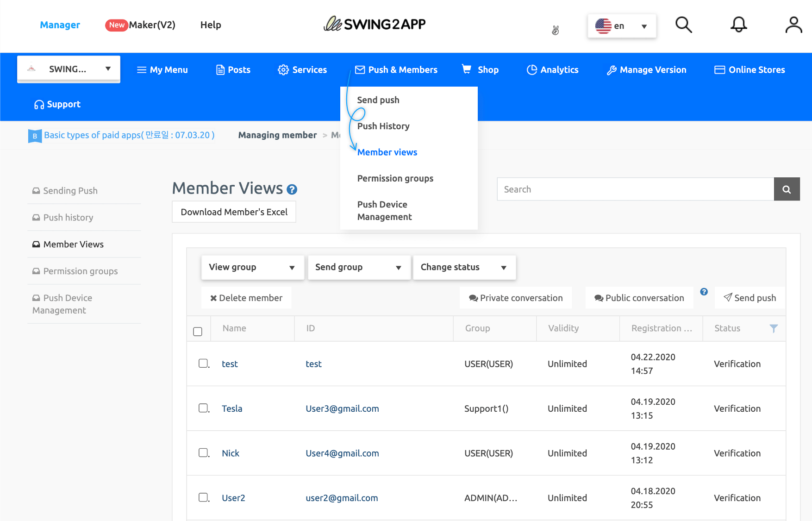Open the Change status dropdown
Screen dimensions: 812x521
pyautogui.click(x=464, y=267)
